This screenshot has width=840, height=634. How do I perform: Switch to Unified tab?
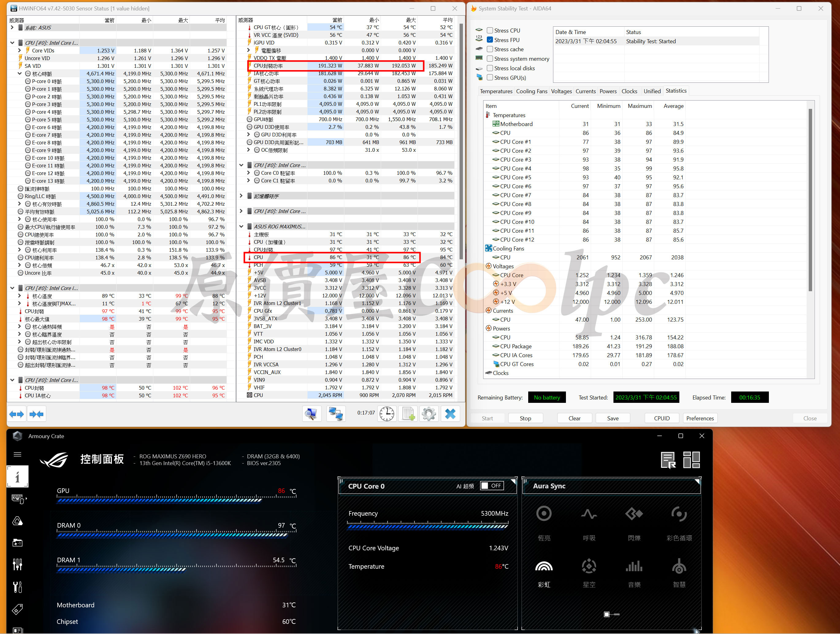click(x=652, y=91)
